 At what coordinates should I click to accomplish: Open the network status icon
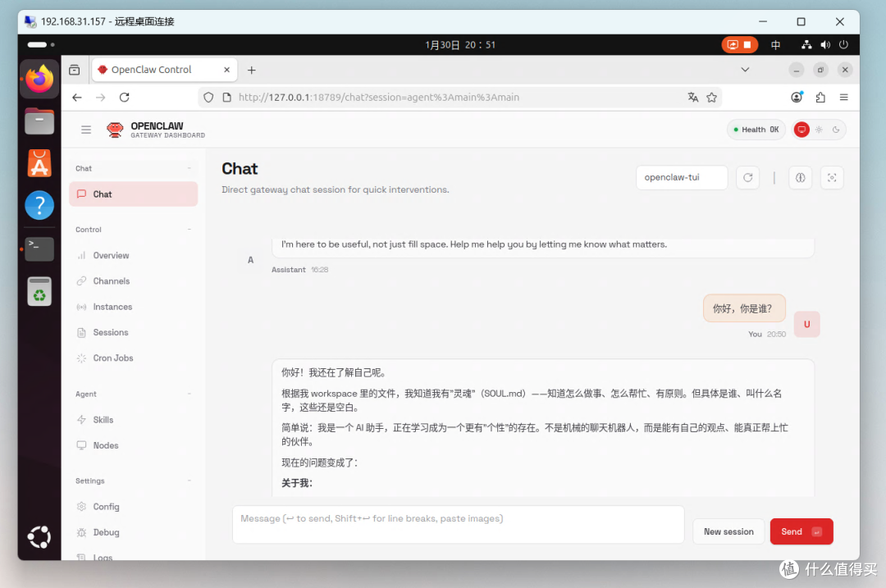click(806, 44)
